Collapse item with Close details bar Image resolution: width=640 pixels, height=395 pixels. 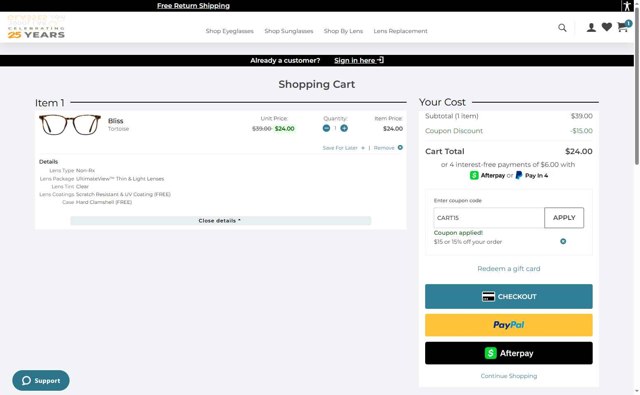click(x=220, y=220)
